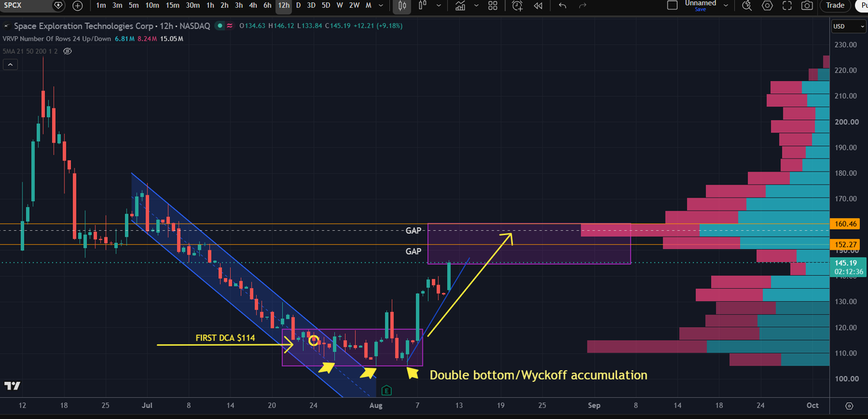Select the 10m interval
This screenshot has height=419, width=868.
(x=152, y=5)
